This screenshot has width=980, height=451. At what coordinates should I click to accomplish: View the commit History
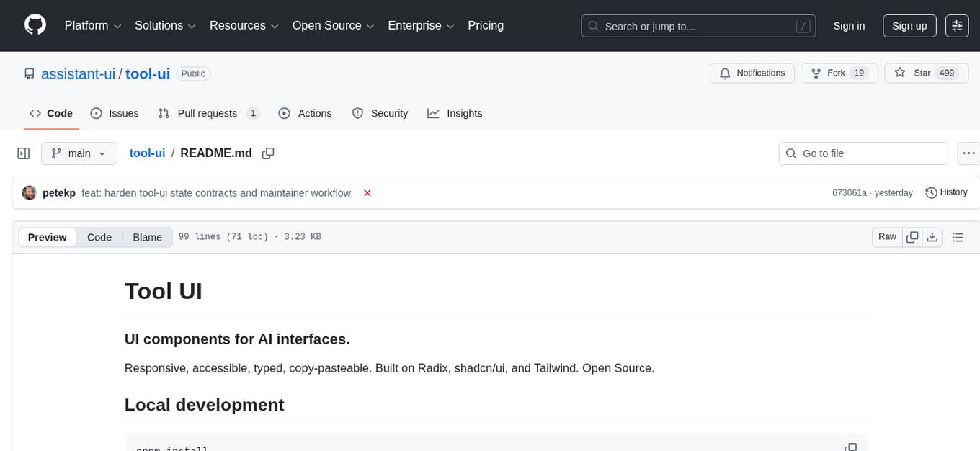click(x=946, y=192)
